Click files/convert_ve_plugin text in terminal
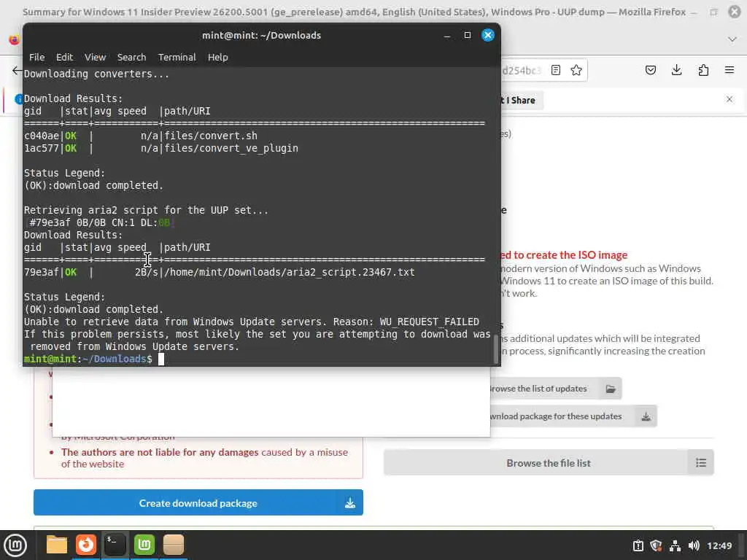The image size is (747, 560). [231, 148]
